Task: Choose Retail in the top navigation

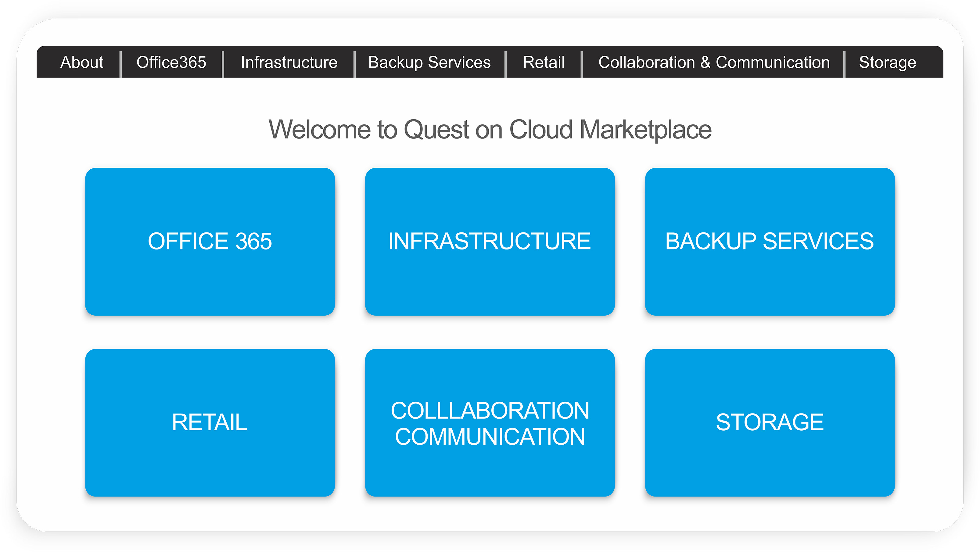Action: coord(544,63)
